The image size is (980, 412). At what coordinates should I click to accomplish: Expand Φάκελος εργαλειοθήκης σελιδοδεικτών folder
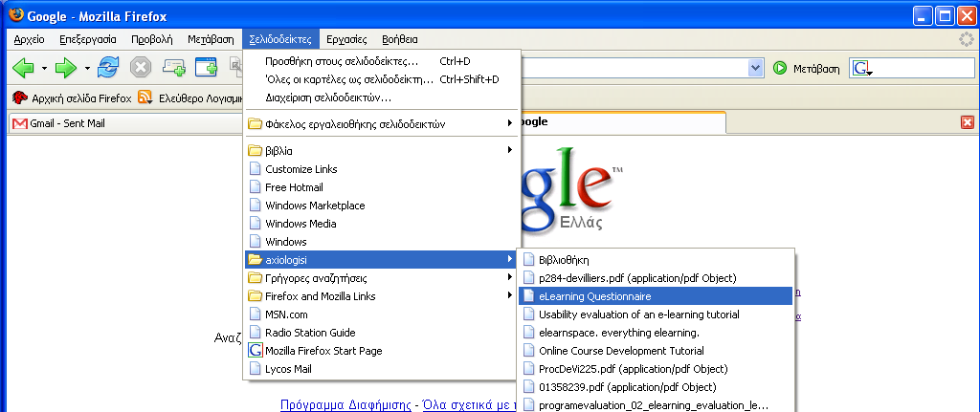pos(382,123)
